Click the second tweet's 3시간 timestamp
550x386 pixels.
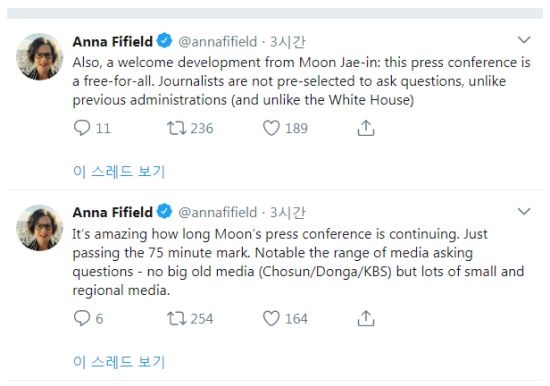tap(288, 213)
